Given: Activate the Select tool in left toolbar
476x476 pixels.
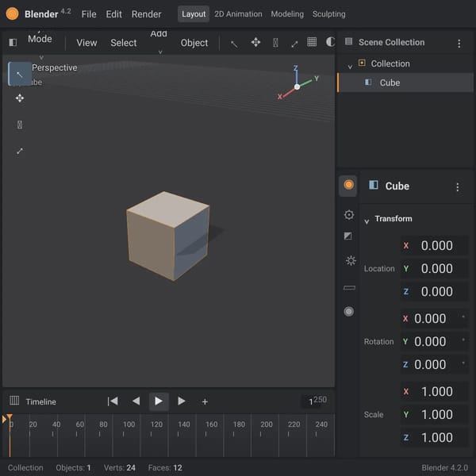Looking at the screenshot, I should pos(19,74).
